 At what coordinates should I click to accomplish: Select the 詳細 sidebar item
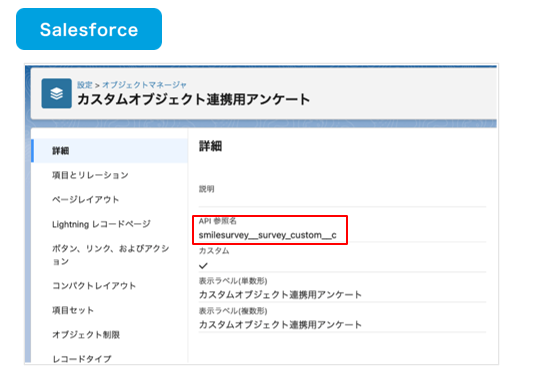click(x=110, y=151)
